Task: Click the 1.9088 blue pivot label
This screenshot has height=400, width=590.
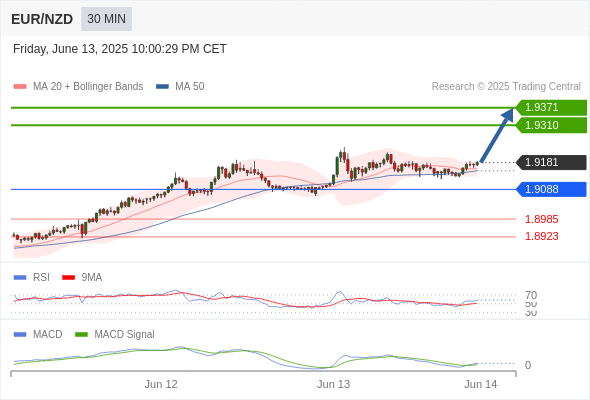Action: (x=551, y=189)
